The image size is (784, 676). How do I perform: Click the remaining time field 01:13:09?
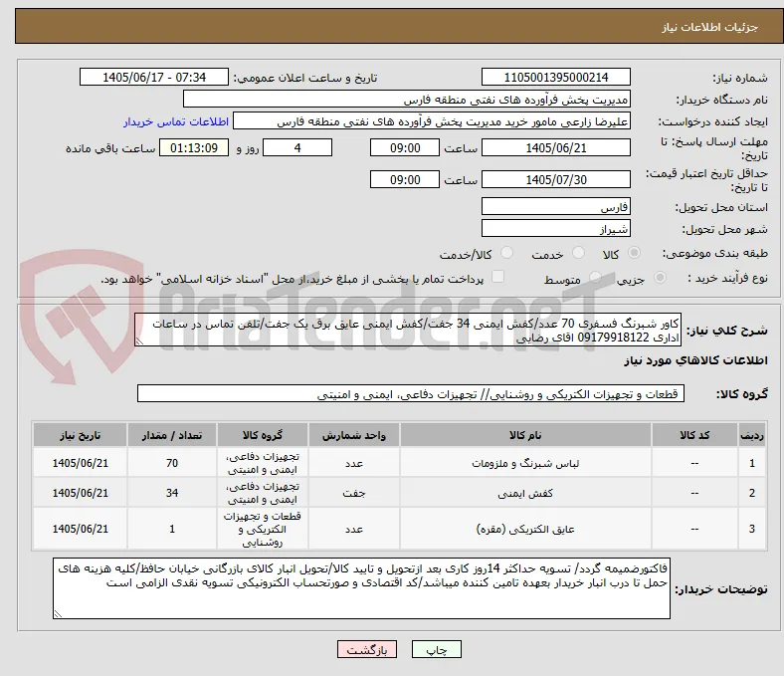(194, 148)
